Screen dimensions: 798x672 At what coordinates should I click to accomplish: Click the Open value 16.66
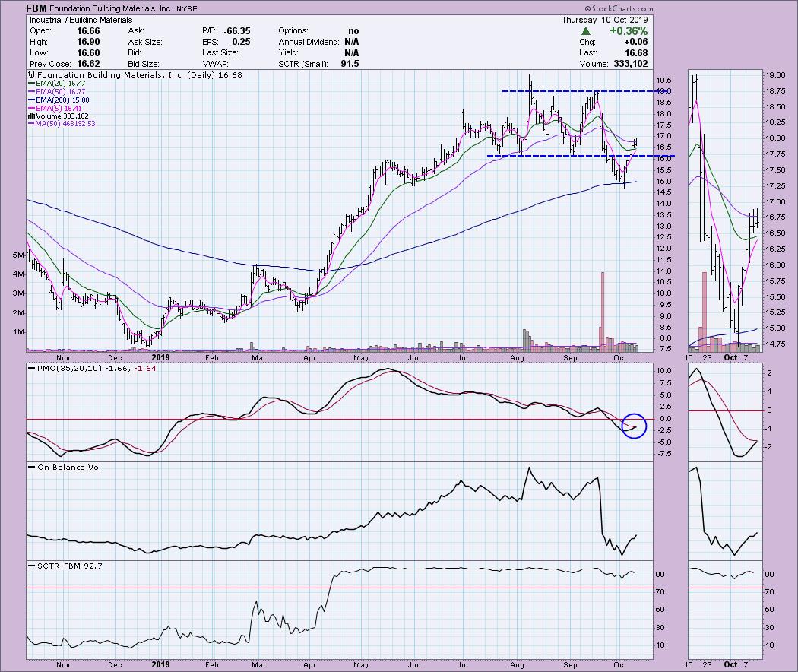click(x=88, y=31)
